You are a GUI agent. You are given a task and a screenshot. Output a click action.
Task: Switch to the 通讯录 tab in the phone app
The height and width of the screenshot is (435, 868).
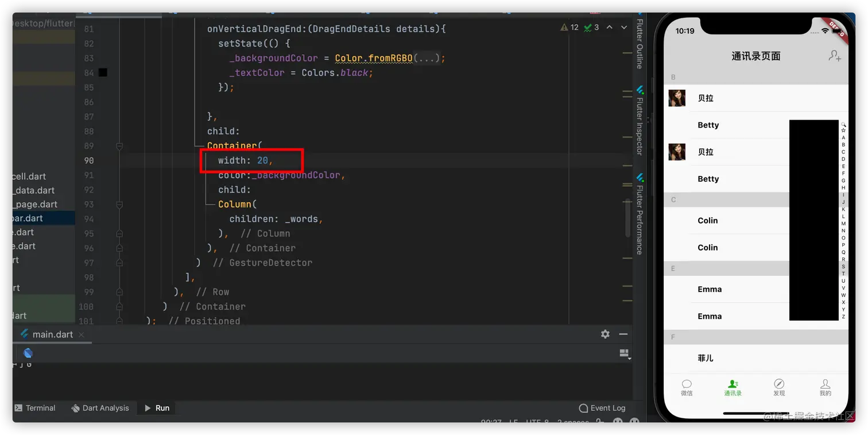click(x=733, y=388)
